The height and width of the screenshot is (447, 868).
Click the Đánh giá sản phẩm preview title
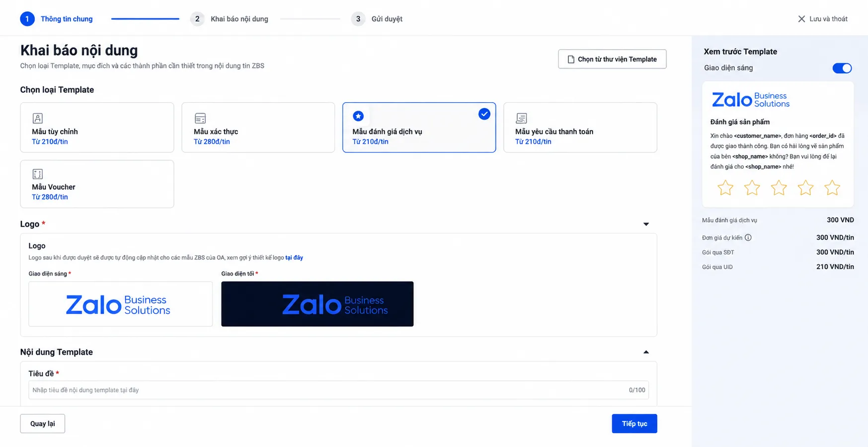coord(740,122)
